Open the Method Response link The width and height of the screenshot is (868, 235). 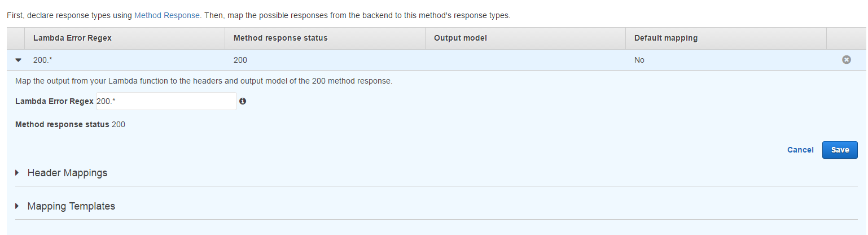click(167, 15)
